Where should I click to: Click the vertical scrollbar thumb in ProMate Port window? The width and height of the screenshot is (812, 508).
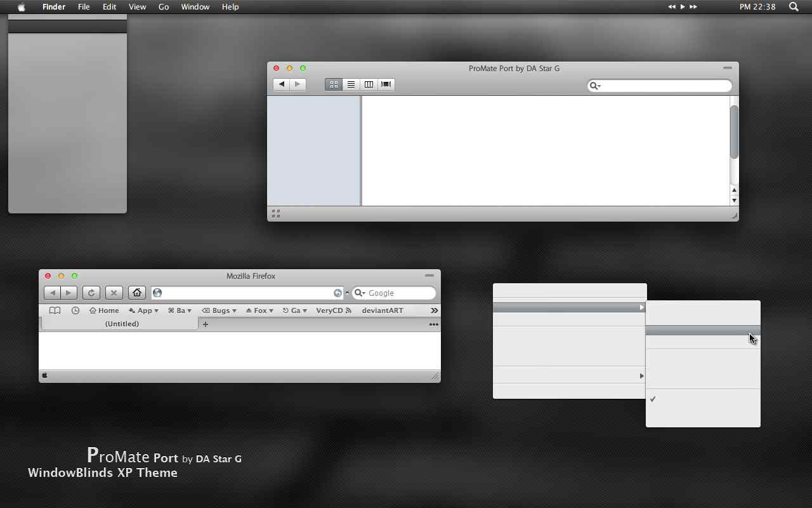(734, 132)
